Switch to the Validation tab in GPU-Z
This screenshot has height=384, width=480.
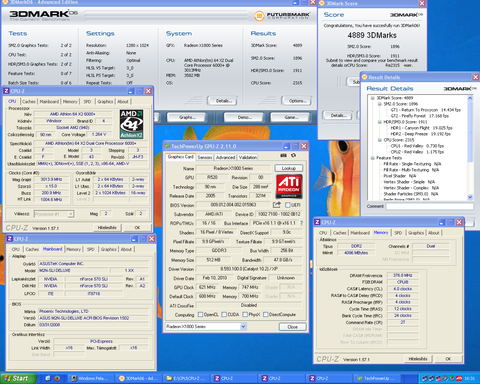[248, 157]
